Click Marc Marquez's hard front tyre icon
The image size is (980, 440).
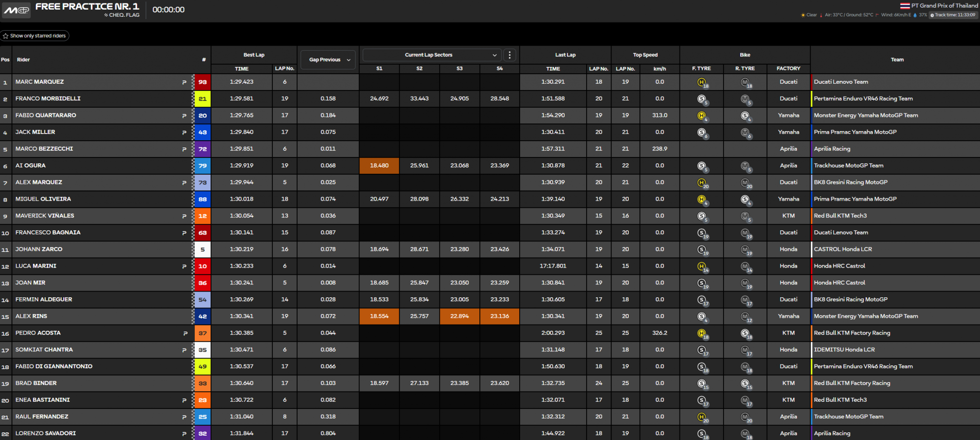coord(702,82)
